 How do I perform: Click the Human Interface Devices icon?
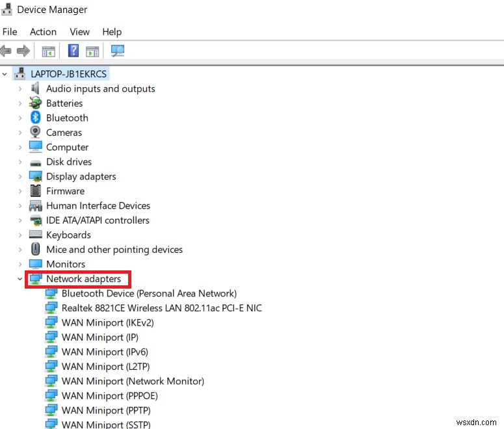(35, 205)
